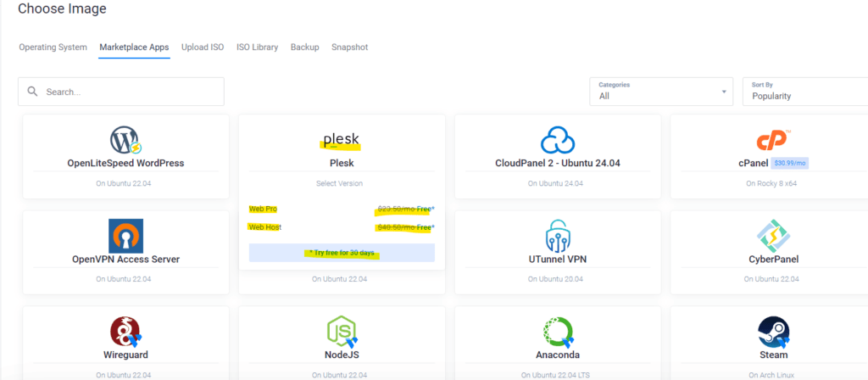Open the Backup tab
Screen dimensions: 868x380
[305, 47]
